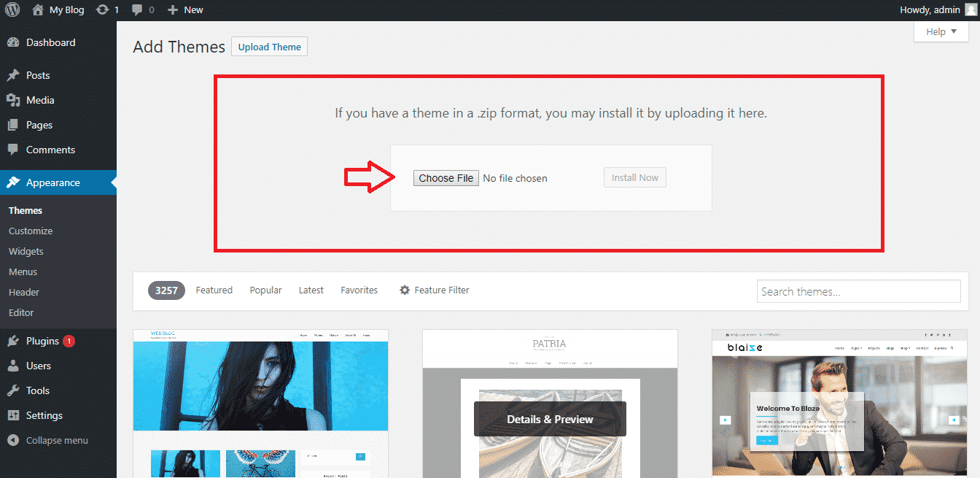Click the Feature Filter gear icon

(405, 290)
